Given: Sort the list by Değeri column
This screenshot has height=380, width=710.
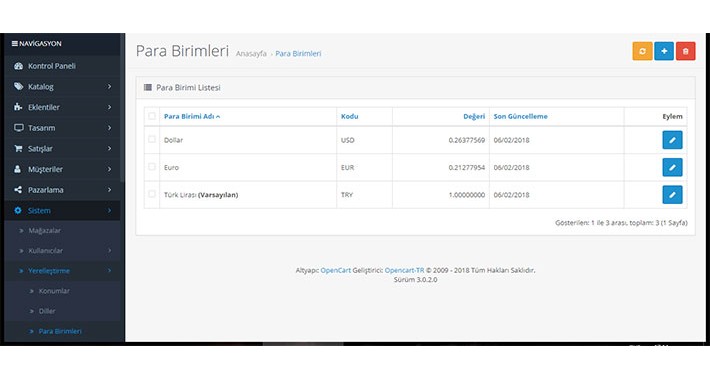Looking at the screenshot, I should 474,116.
